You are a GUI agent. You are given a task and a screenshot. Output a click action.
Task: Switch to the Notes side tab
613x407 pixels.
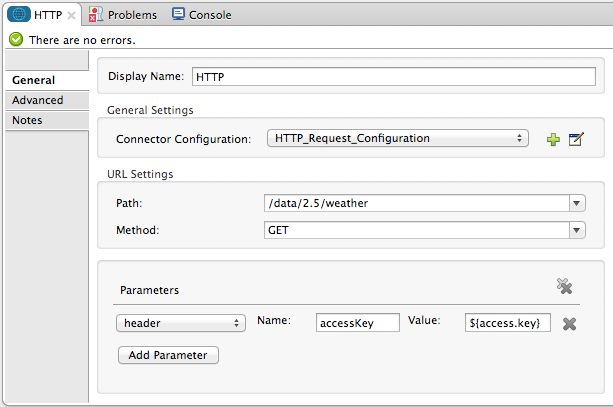[x=27, y=120]
